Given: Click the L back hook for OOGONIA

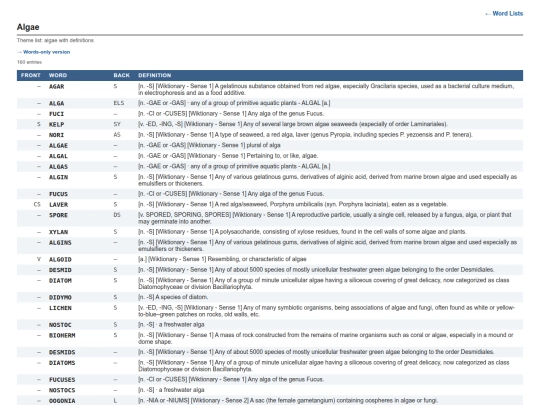Looking at the screenshot, I should 115,401.
